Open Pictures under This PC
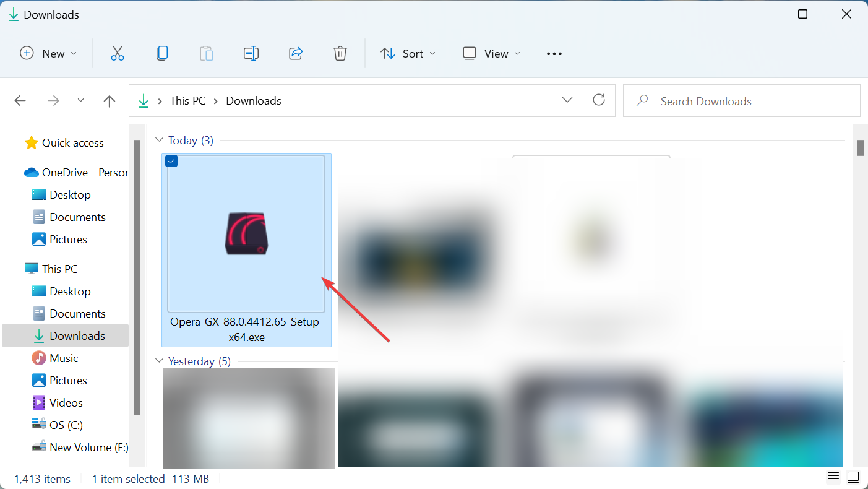 69,381
